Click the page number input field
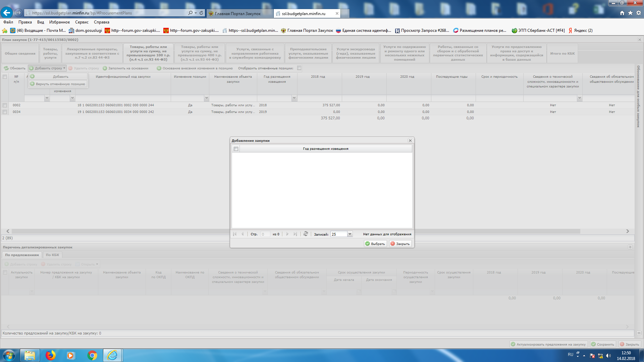Screen dimensions: 644x362 pos(265,234)
